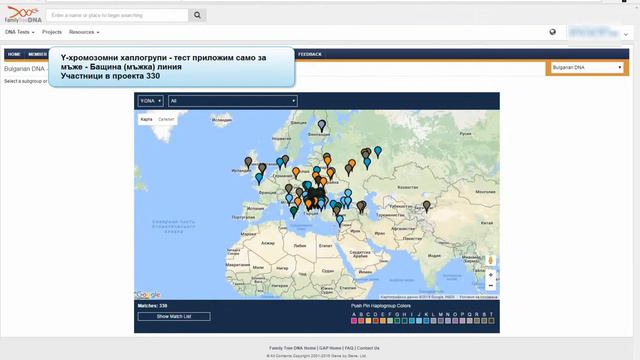The image size is (640, 360).
Task: Switch map to Карта view
Action: pos(146,119)
